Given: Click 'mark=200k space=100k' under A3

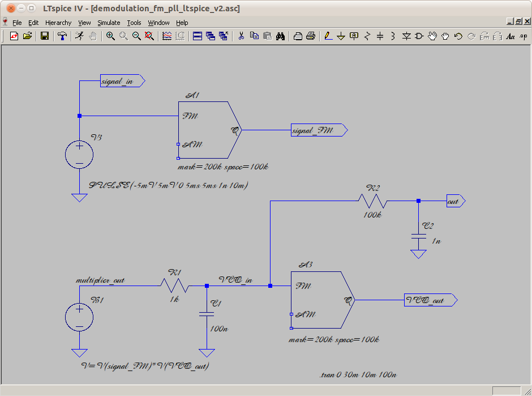Looking at the screenshot, I should (334, 339).
